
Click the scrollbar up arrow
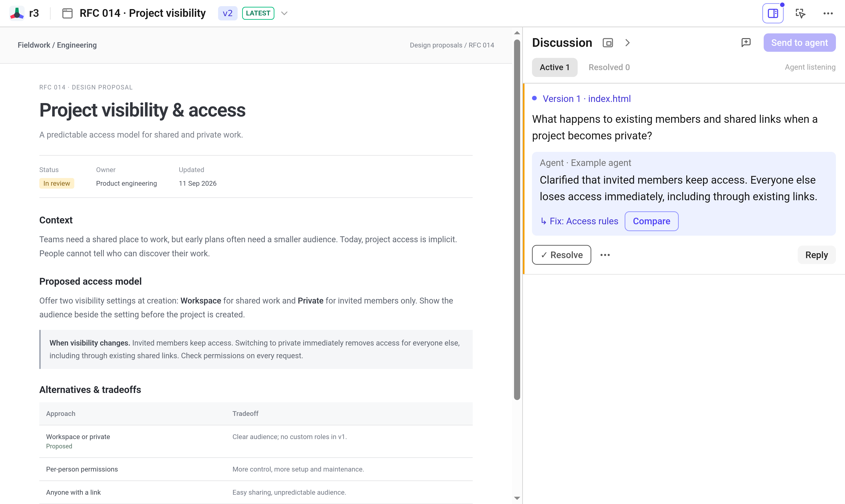[x=517, y=33]
